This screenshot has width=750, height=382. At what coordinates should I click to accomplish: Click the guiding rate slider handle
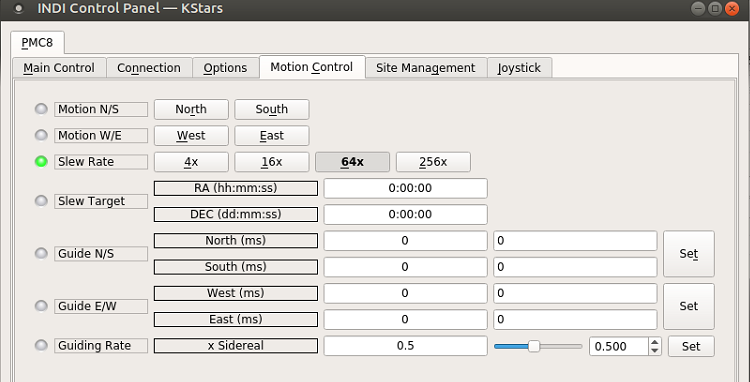point(534,346)
